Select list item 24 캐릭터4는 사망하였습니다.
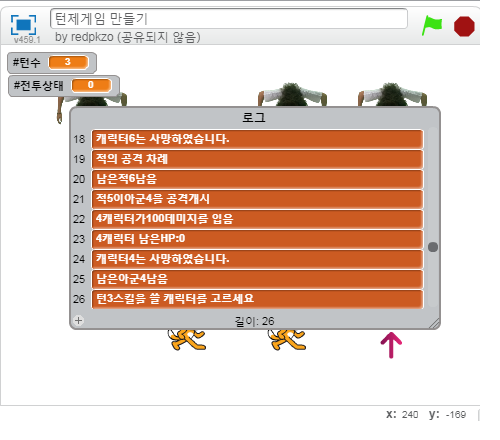 (x=257, y=259)
